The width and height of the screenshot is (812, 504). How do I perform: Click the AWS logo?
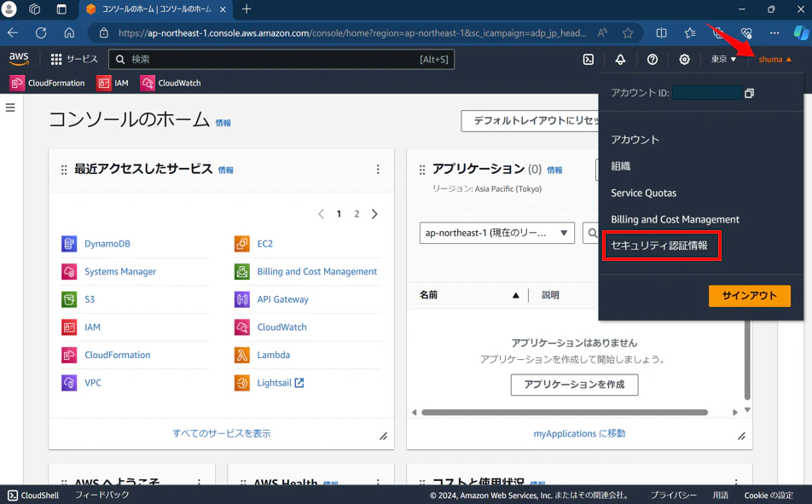[x=19, y=59]
